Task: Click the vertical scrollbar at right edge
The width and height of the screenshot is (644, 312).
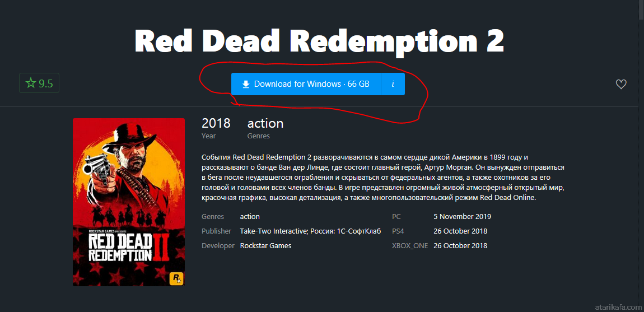Action: pyautogui.click(x=641, y=156)
